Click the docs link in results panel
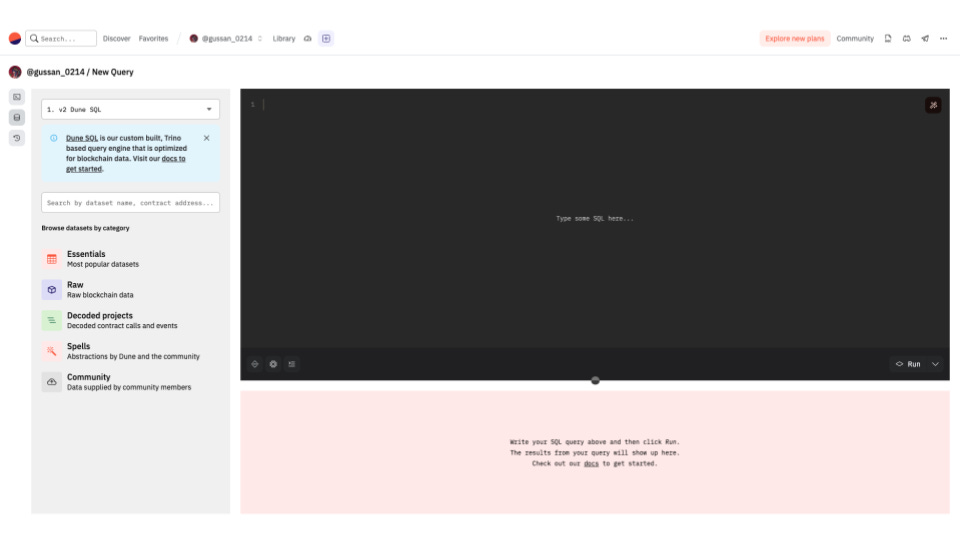Viewport: 960px width, 540px height. point(591,464)
